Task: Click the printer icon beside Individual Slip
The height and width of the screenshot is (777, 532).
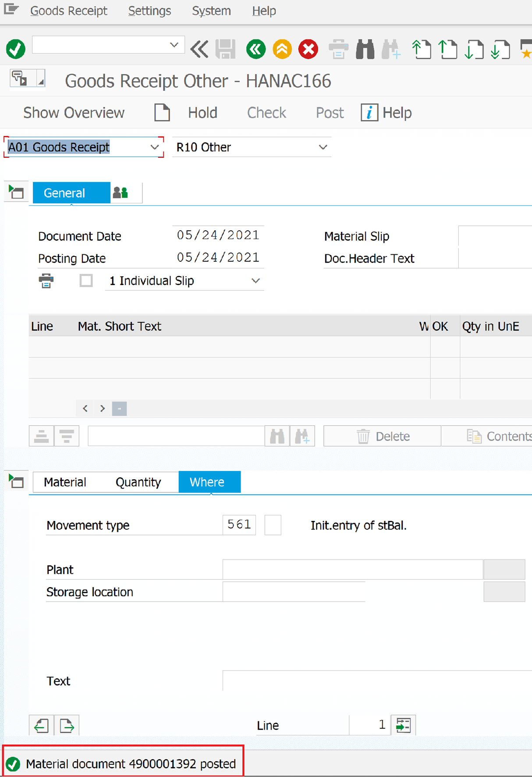Action: 46,281
